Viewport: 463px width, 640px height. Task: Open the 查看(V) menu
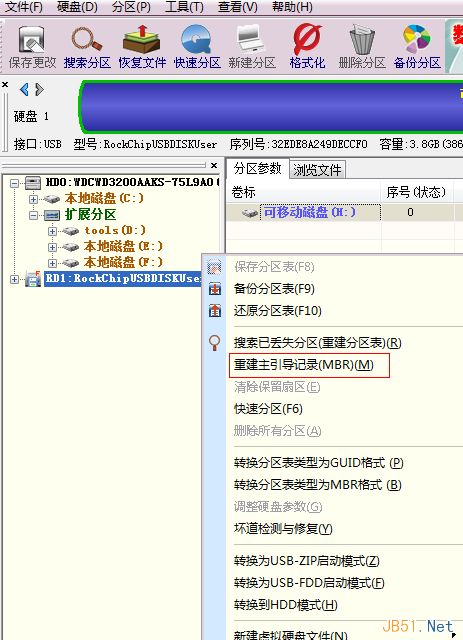(238, 7)
